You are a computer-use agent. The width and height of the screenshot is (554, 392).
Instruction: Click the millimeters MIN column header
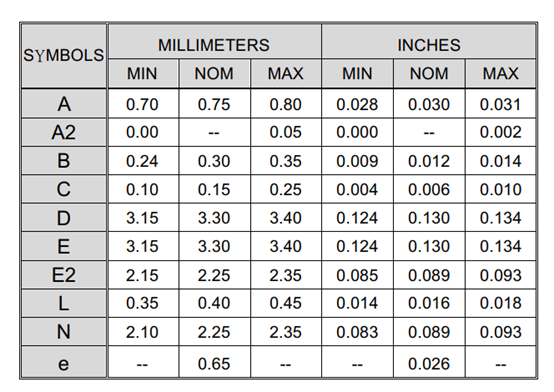[142, 74]
